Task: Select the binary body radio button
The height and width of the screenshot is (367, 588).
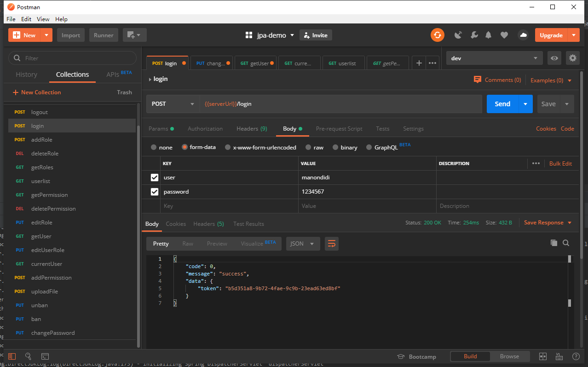Action: point(335,147)
